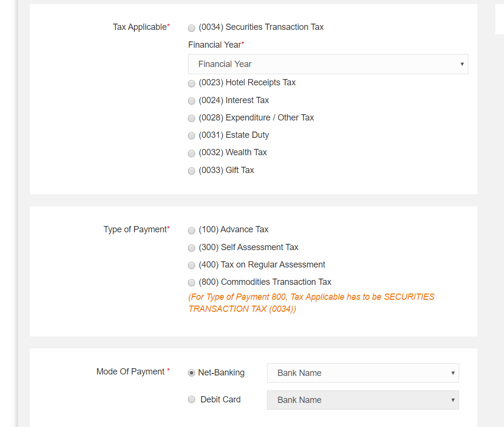Click the Net-Banking bank list arrow
Screen dimensions: 504x427
click(x=452, y=373)
